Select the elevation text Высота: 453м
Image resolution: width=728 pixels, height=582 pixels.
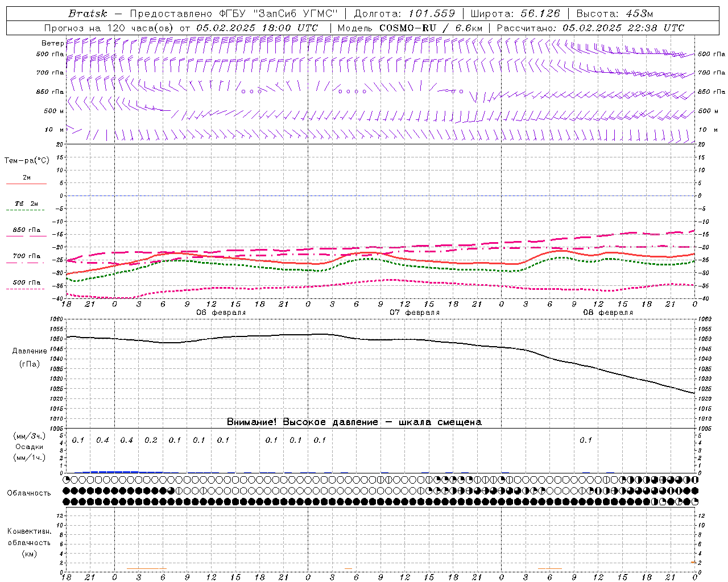615,14
